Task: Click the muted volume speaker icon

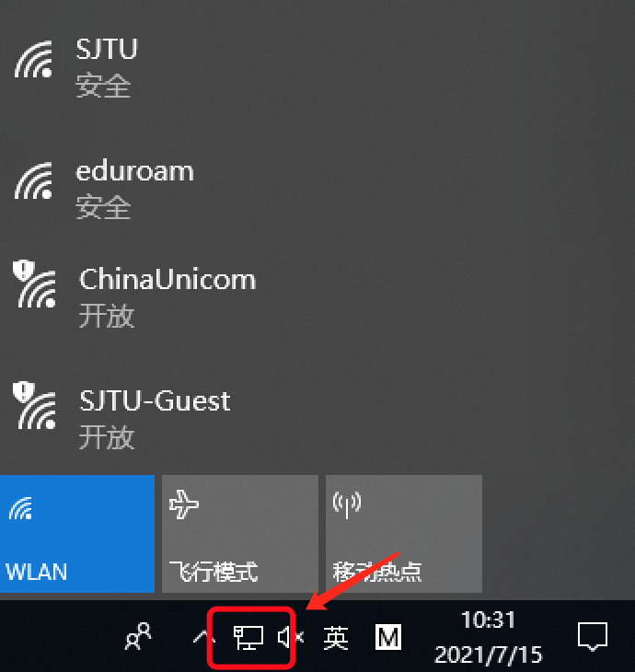Action: [291, 637]
